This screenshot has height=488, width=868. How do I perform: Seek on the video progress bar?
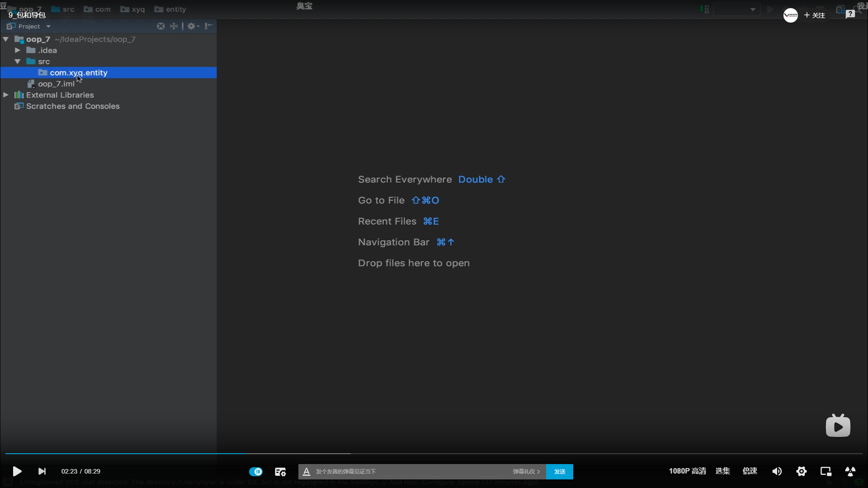(x=434, y=453)
